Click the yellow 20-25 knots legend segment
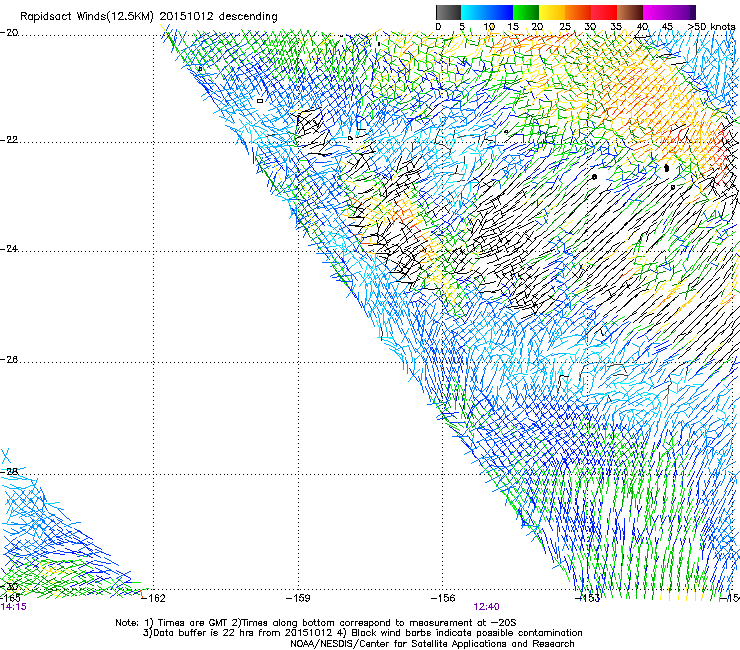The width and height of the screenshot is (740, 650). [552, 12]
